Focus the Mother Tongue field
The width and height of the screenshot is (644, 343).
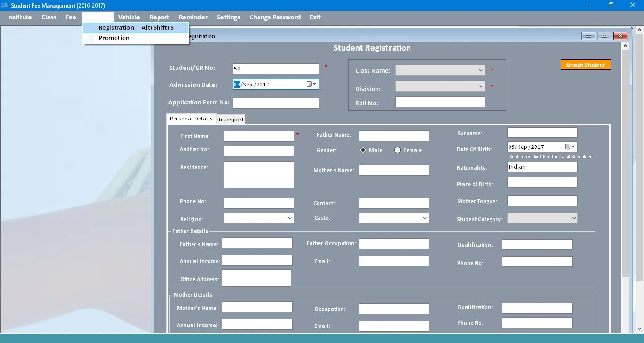click(x=543, y=200)
